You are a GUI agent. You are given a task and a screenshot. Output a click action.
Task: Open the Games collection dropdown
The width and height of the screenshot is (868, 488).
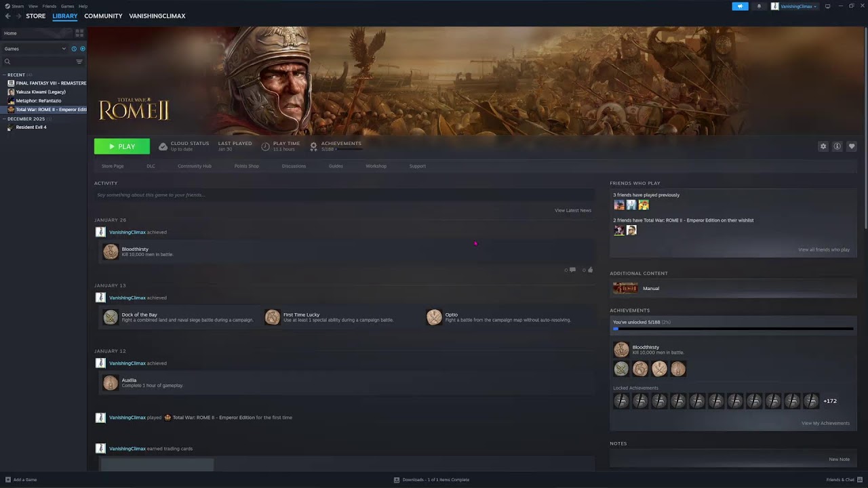[x=35, y=49]
